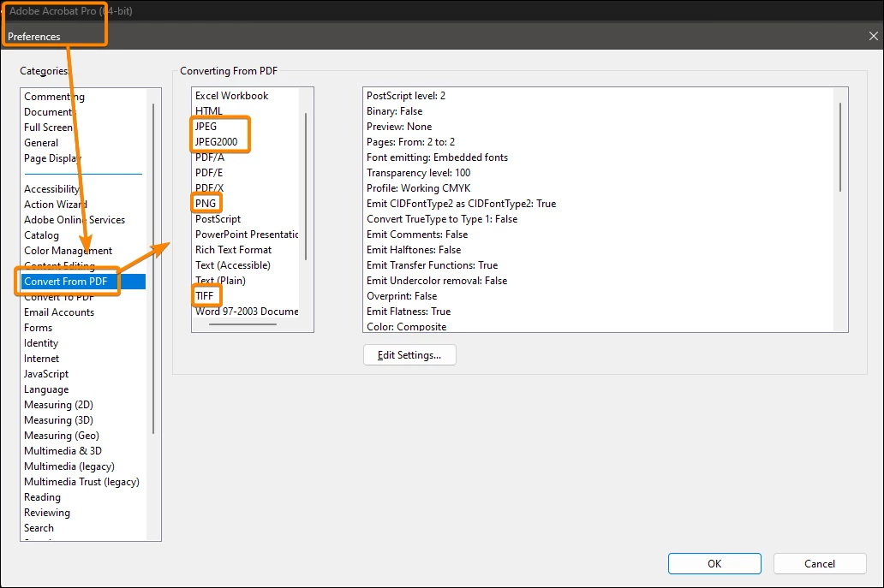Select General category
This screenshot has height=588, width=884.
pos(41,142)
